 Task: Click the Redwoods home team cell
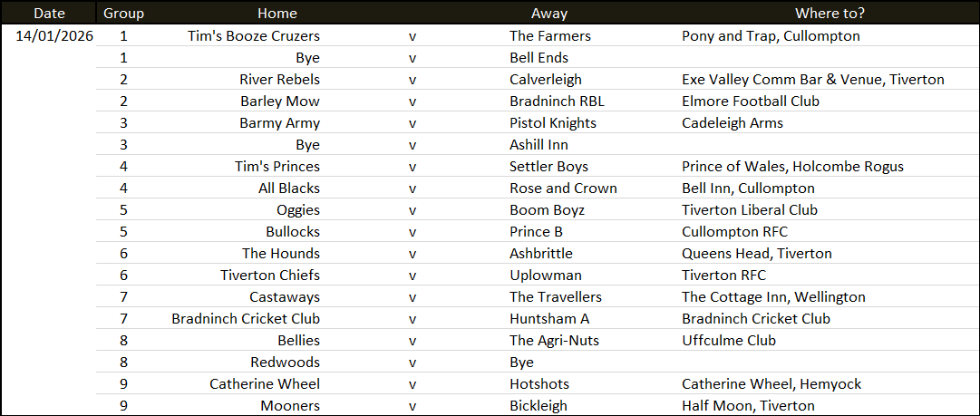285,362
